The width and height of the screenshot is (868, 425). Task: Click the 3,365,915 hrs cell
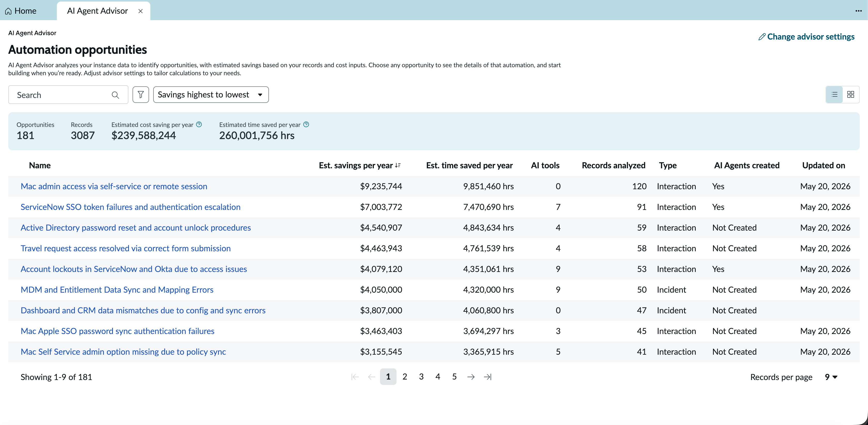488,352
